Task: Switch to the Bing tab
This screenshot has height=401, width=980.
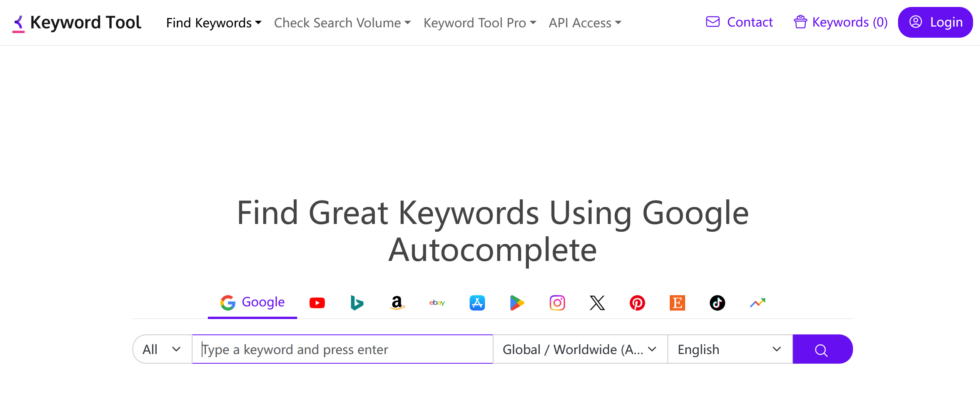Action: tap(357, 303)
